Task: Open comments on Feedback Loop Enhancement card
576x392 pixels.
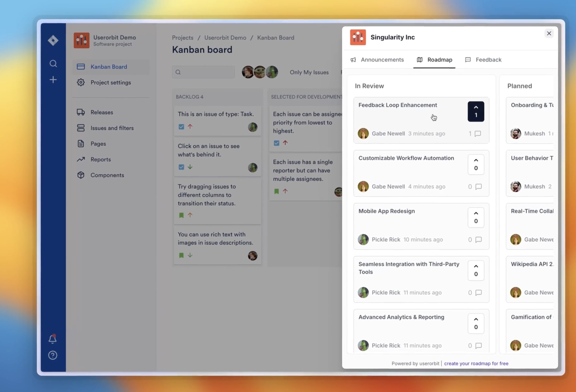Action: point(475,134)
